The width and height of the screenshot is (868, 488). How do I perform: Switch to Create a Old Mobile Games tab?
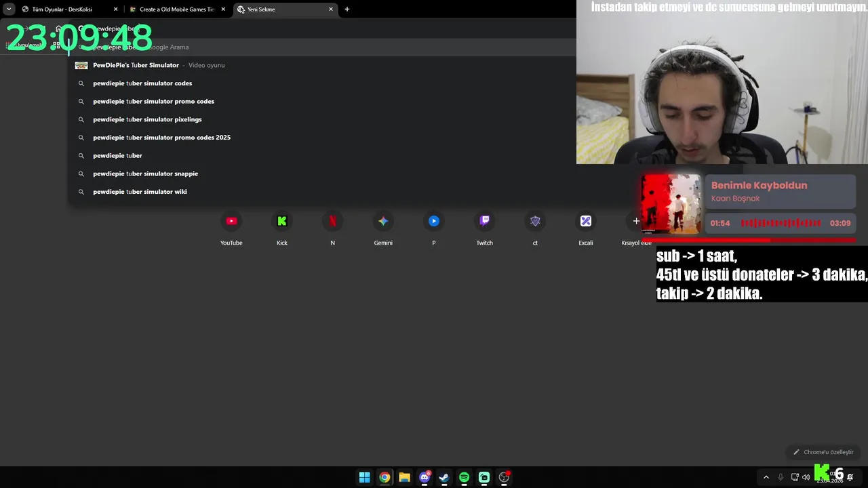tap(176, 9)
